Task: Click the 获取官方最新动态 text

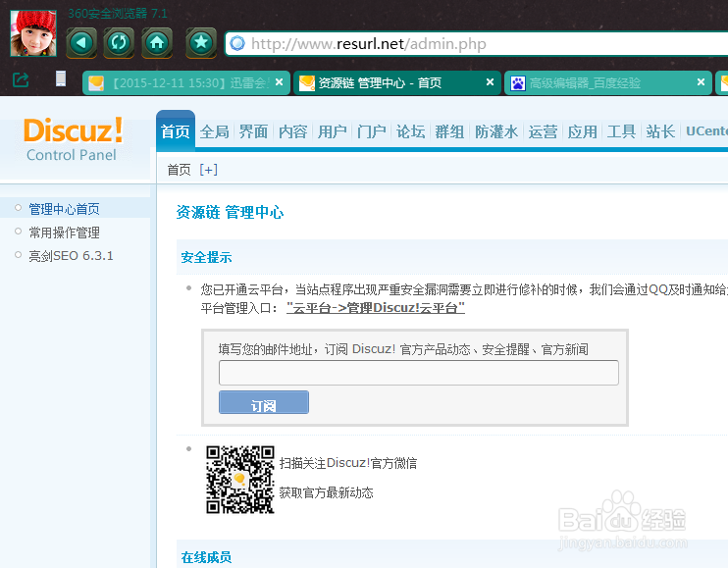Action: tap(327, 492)
